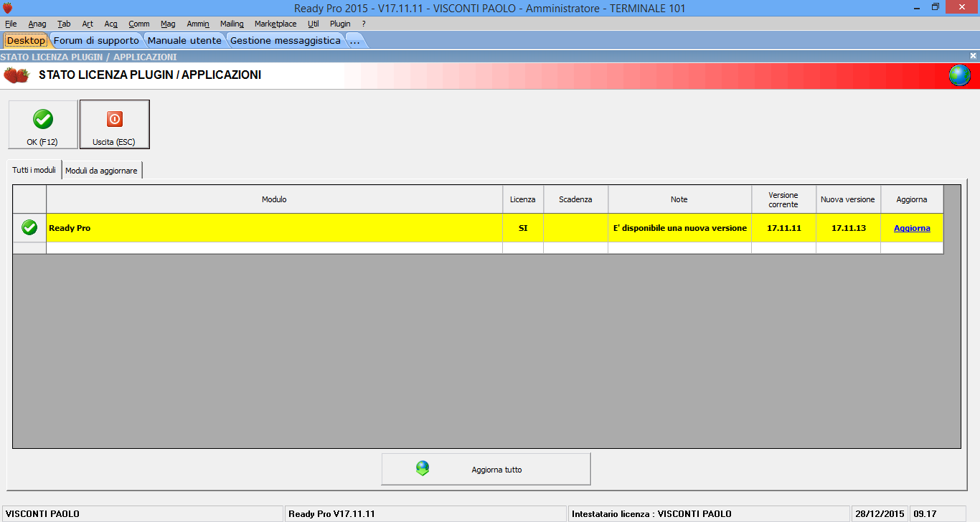Viewport: 980px width, 522px height.
Task: Open the Manuale utente tab
Action: coord(184,40)
